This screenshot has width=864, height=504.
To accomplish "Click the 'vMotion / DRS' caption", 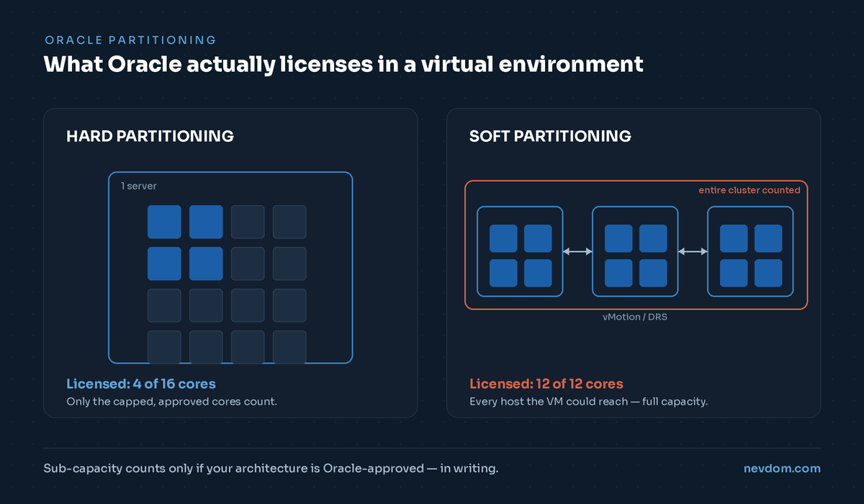I will tap(636, 317).
